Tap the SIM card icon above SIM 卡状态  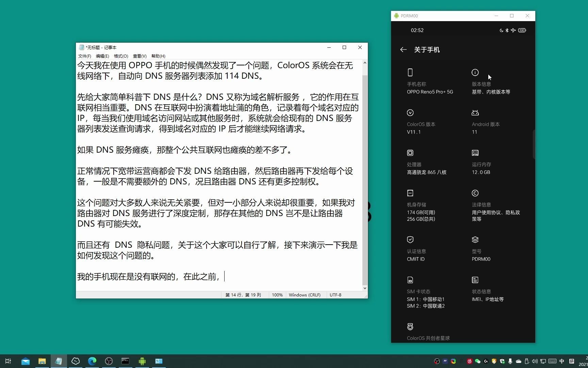pos(410,280)
